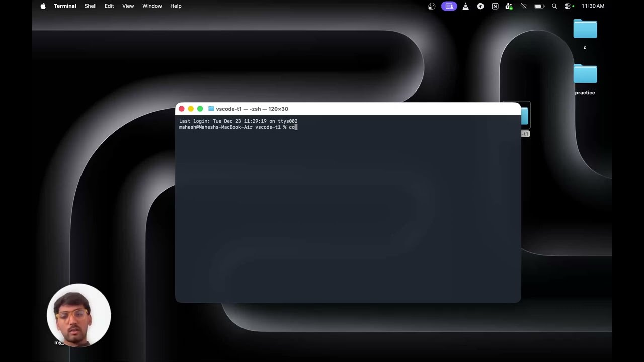This screenshot has height=362, width=644.
Task: Open the Terminal app menu
Action: click(65, 6)
